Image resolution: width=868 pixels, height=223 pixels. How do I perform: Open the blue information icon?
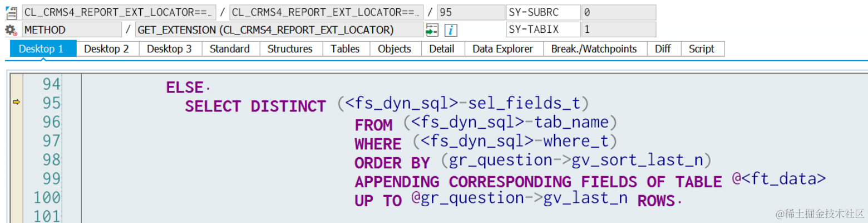(451, 30)
